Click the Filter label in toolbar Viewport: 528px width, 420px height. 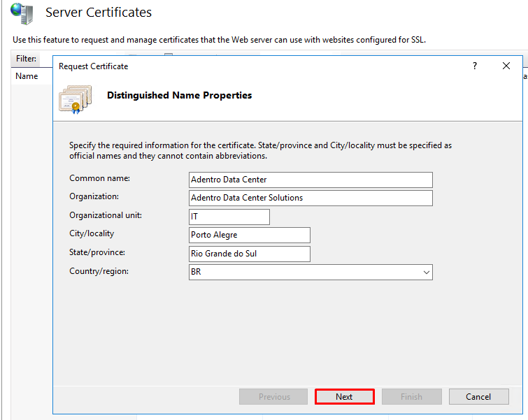coord(26,59)
